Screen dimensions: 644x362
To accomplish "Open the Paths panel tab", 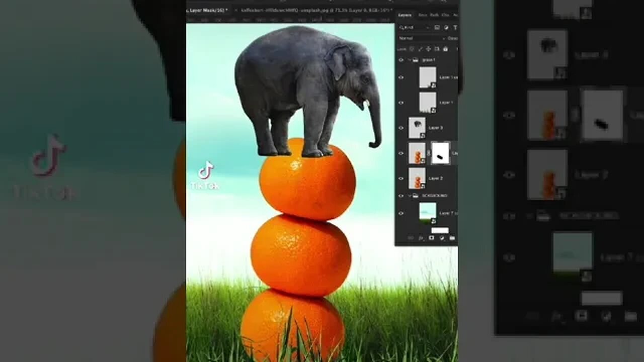I will point(434,15).
